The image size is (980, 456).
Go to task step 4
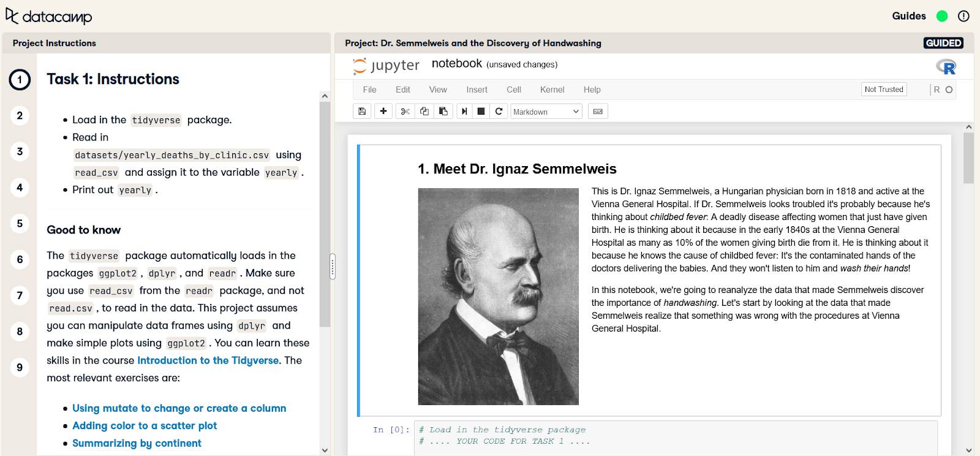tap(20, 188)
